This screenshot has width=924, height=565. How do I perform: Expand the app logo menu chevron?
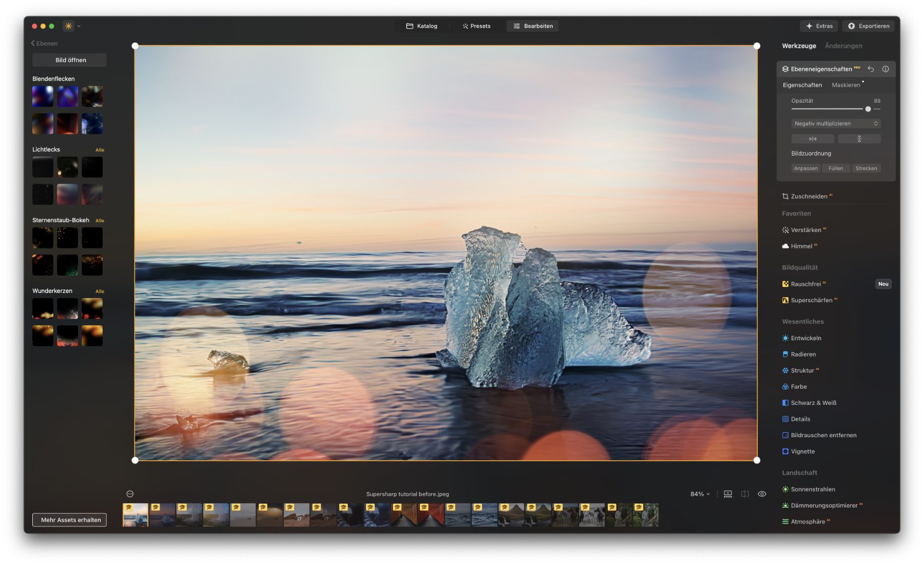click(79, 26)
